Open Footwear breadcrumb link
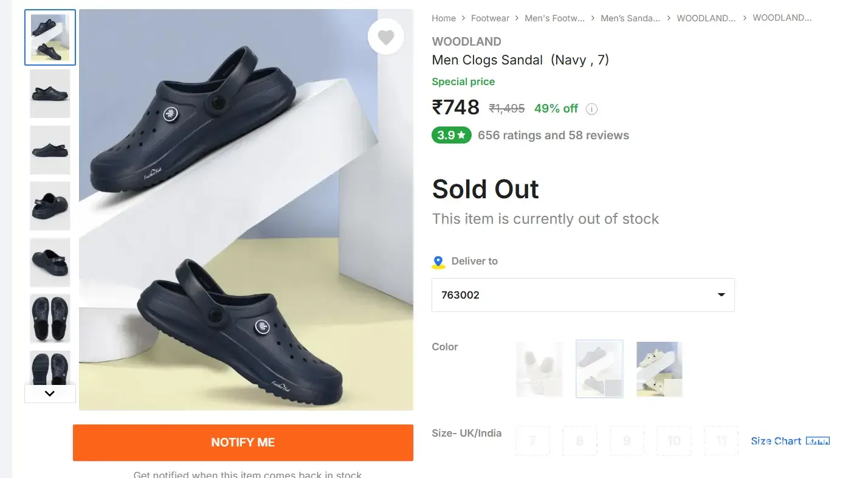868x478 pixels. pyautogui.click(x=490, y=18)
